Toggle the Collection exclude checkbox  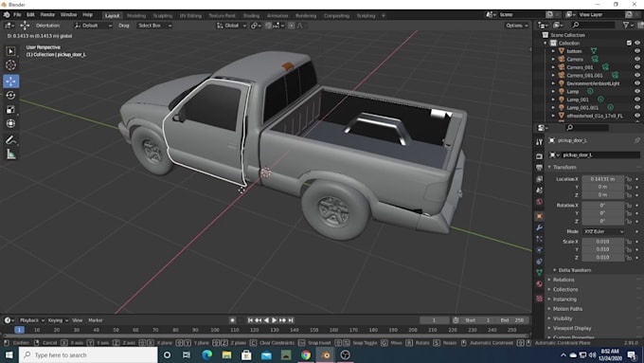coord(629,43)
